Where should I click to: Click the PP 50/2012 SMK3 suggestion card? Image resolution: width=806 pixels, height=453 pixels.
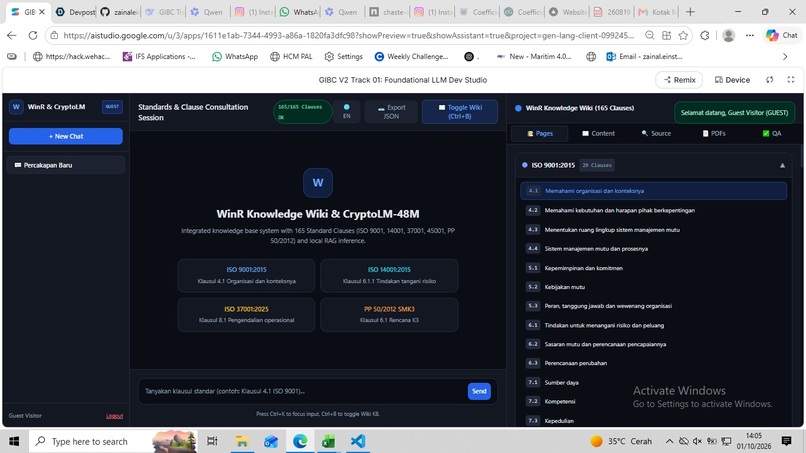389,315
